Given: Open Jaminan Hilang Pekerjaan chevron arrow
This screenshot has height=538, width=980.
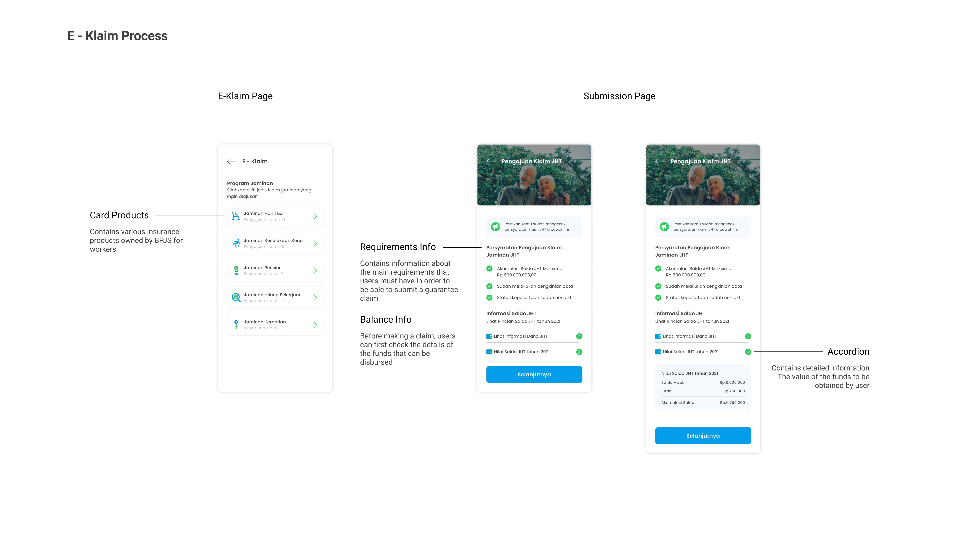Looking at the screenshot, I should point(315,298).
